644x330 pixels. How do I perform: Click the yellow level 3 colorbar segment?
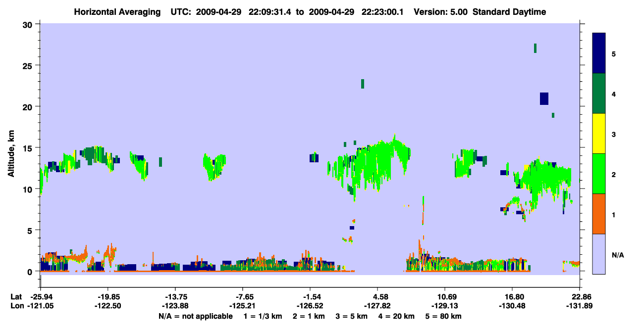click(x=599, y=134)
